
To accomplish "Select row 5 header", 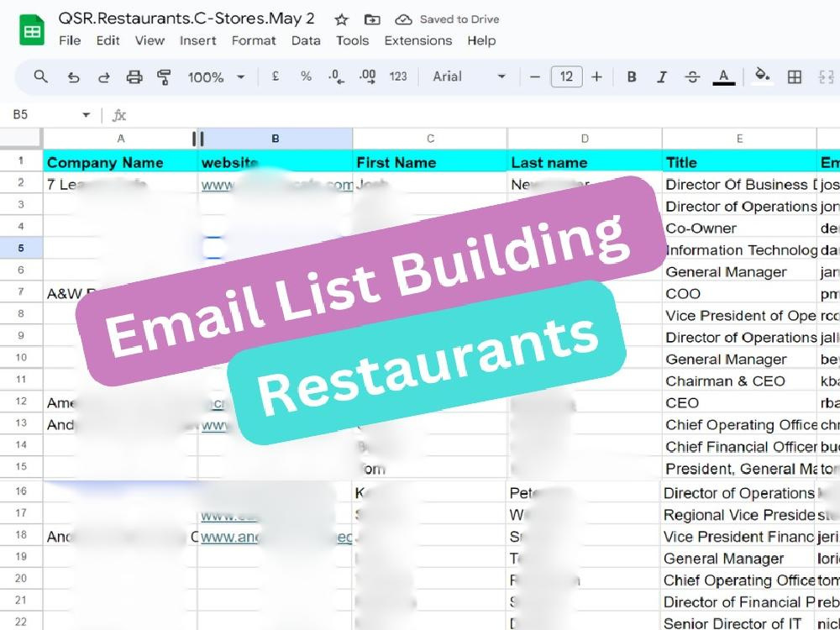I will [21, 249].
